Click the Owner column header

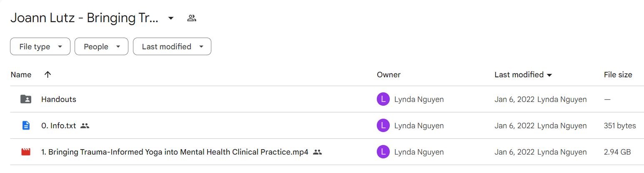tap(388, 75)
